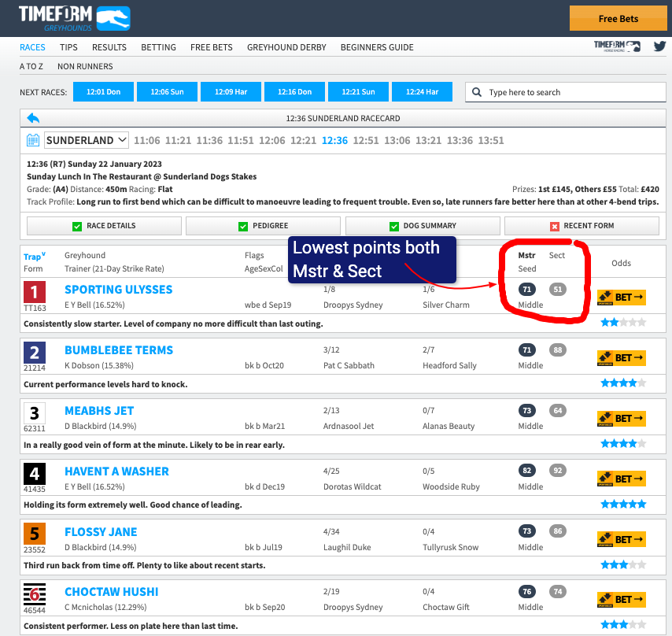The height and width of the screenshot is (636, 672).
Task: Open the Flossy Jane greyhound page
Action: click(102, 532)
